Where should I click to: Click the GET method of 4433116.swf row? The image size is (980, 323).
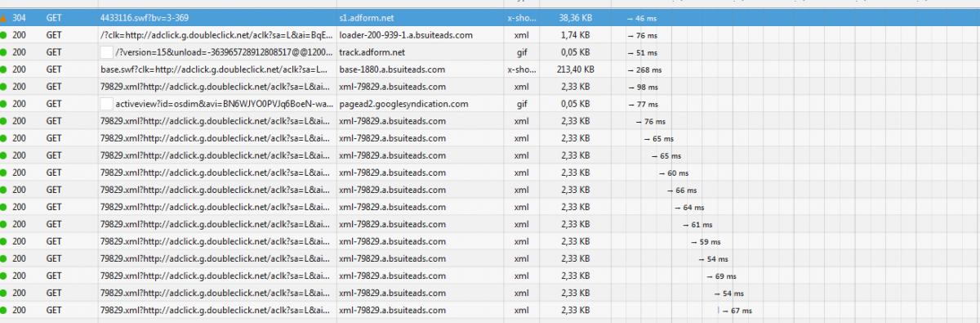(54, 18)
